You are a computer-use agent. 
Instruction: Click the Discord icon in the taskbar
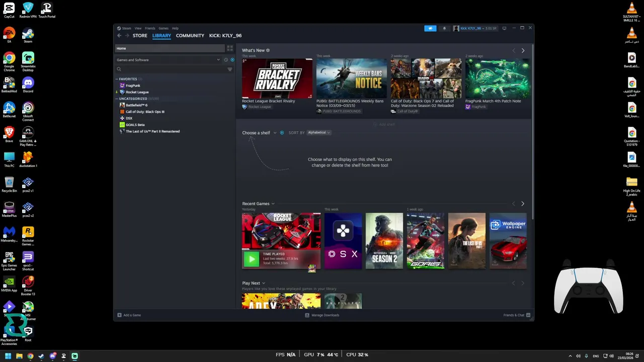[52, 356]
